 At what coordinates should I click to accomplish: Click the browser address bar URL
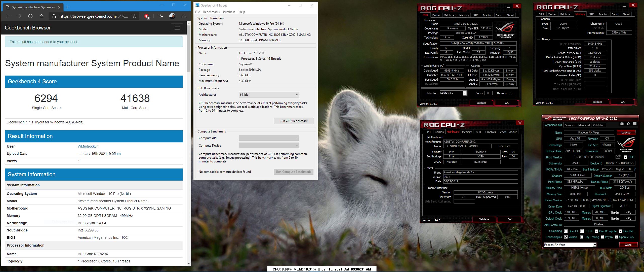[x=94, y=16]
